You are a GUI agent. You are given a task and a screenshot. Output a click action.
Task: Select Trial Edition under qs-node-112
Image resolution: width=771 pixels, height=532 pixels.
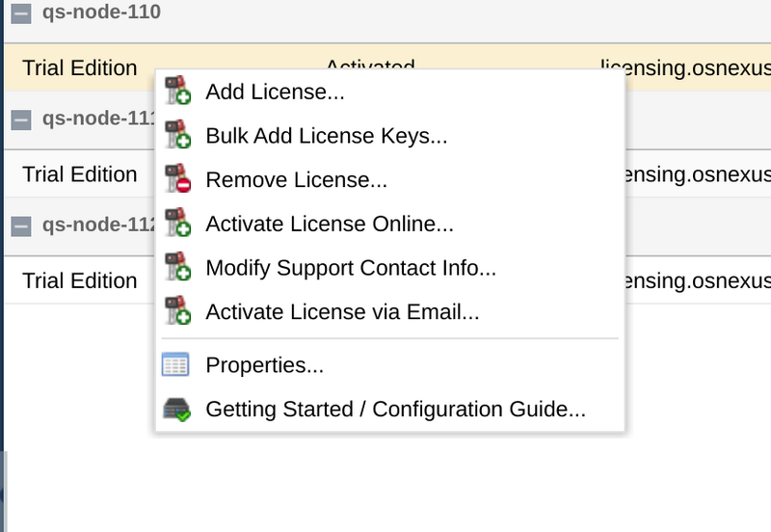click(x=80, y=280)
